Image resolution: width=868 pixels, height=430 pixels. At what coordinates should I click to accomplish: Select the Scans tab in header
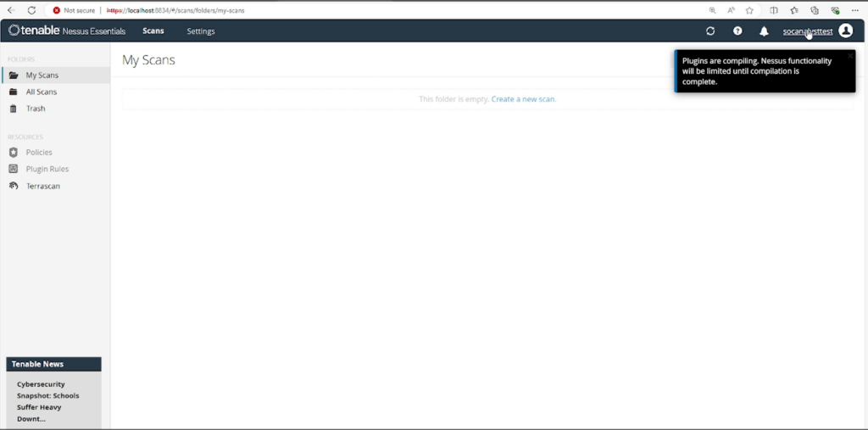pyautogui.click(x=153, y=31)
